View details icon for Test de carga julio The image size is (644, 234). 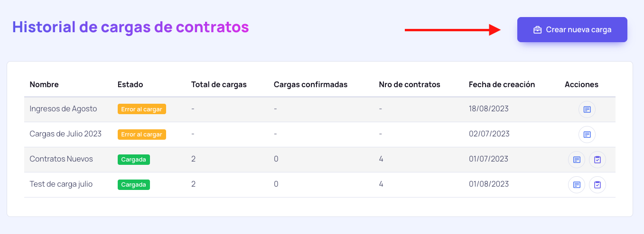coord(577,185)
